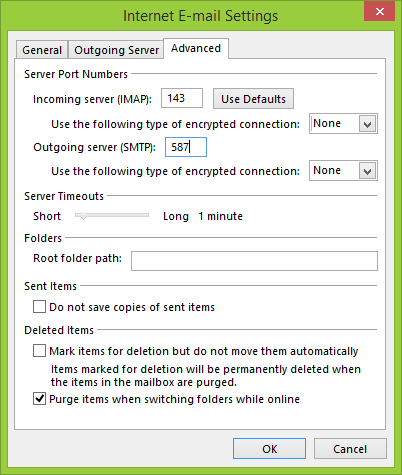Enable Do not save copies of sent items
This screenshot has height=475, width=402.
tap(39, 306)
